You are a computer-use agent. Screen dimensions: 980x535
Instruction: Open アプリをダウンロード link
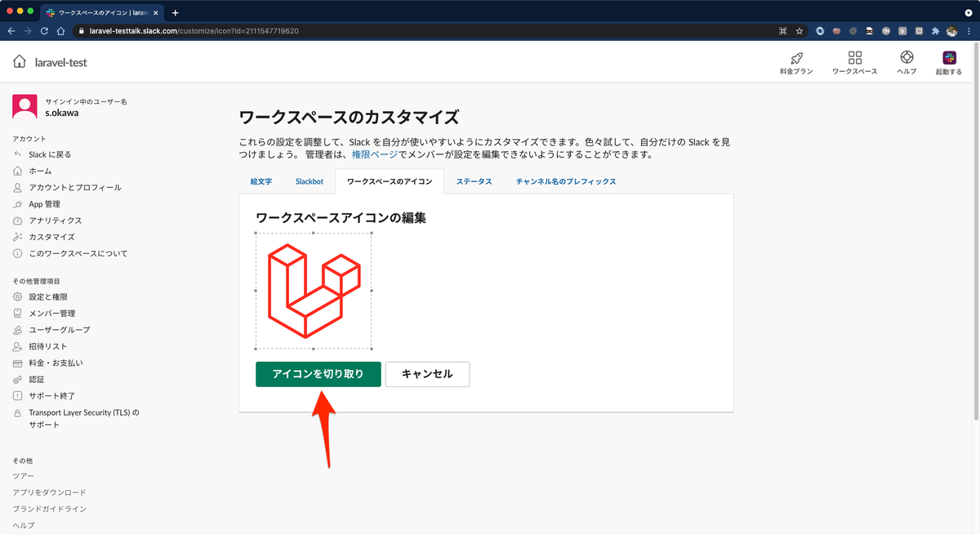click(x=49, y=493)
